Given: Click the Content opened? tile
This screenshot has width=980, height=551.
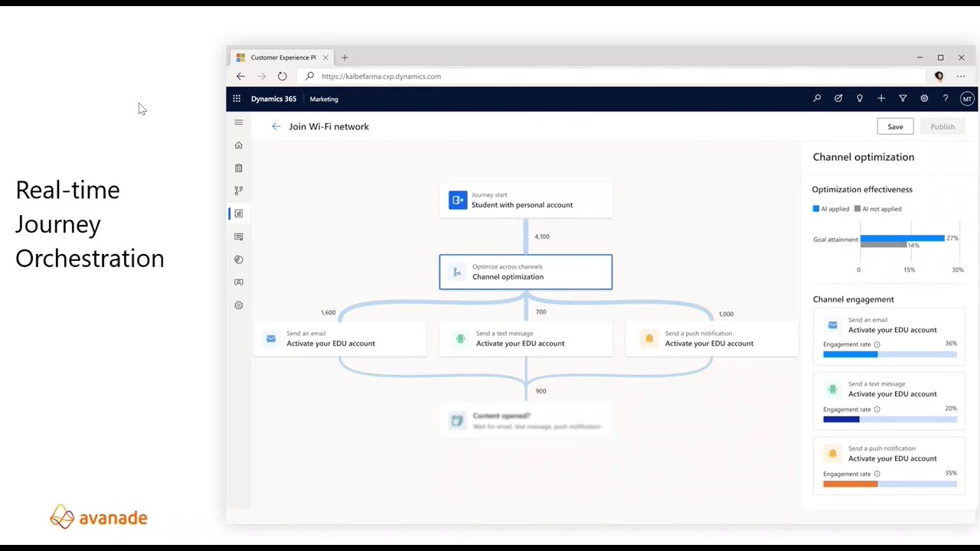Looking at the screenshot, I should (526, 421).
